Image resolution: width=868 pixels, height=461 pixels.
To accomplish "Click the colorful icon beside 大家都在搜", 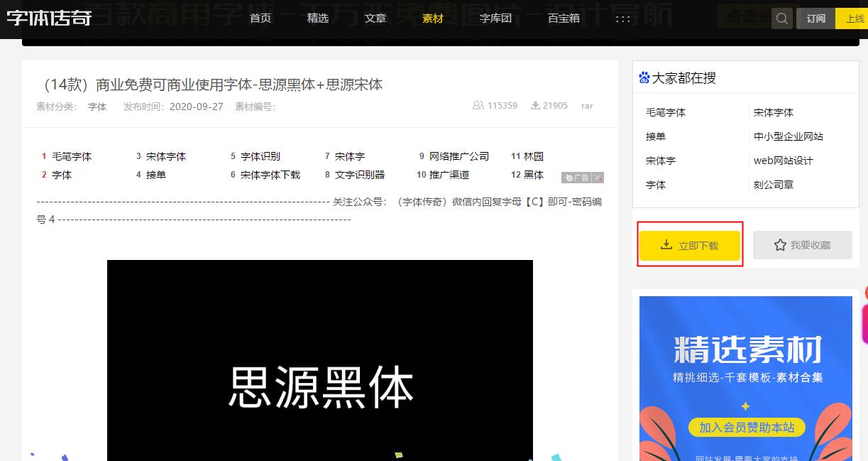I will click(644, 77).
